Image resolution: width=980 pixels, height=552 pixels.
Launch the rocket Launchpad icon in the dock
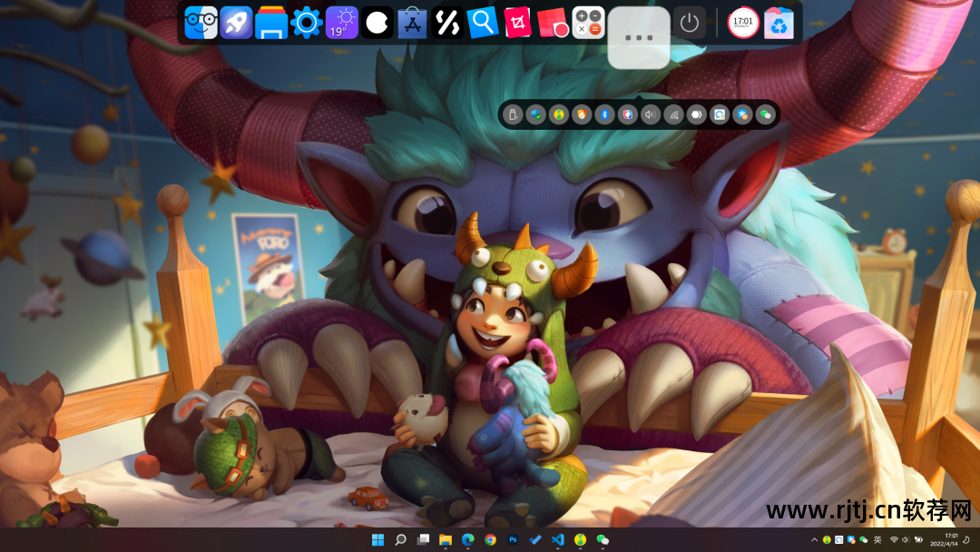pyautogui.click(x=236, y=23)
